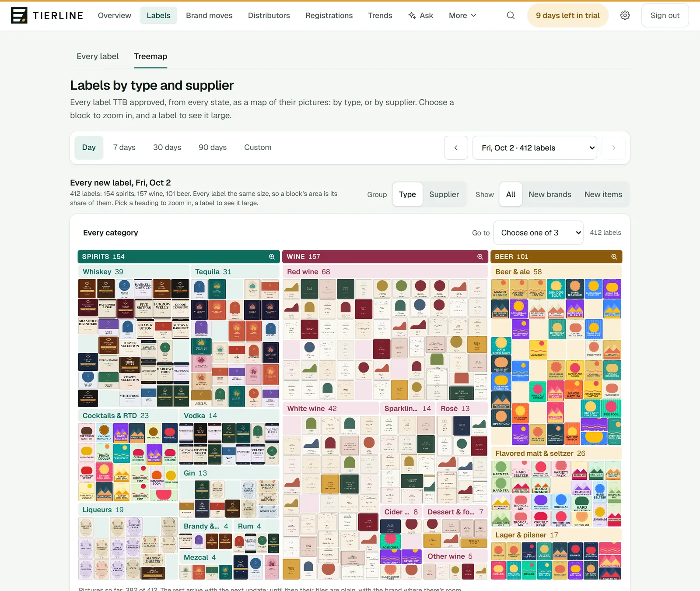Open the Overview navigation item
The image size is (700, 591).
(115, 15)
